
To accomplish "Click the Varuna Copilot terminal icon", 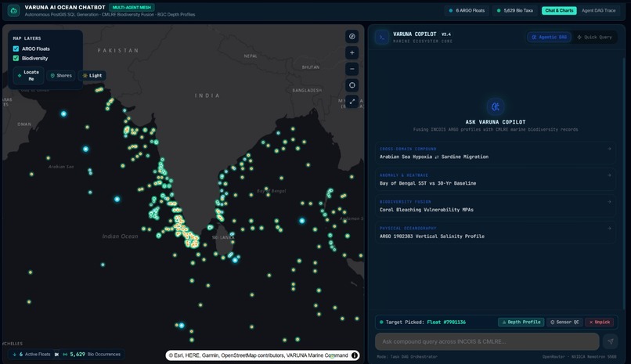I will pos(382,37).
